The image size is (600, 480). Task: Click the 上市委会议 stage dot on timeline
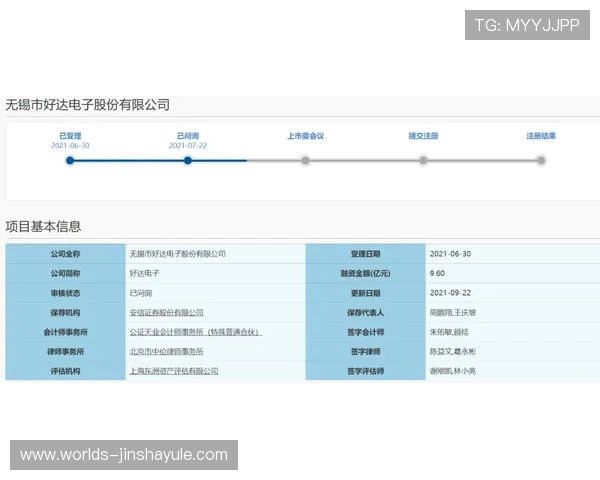[x=305, y=160]
